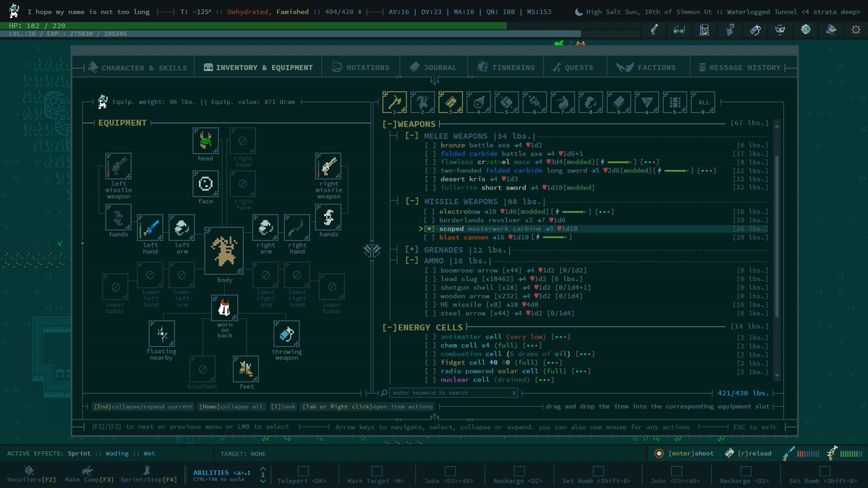
Task: Check the bronze battle axe checkbox
Action: click(x=430, y=144)
